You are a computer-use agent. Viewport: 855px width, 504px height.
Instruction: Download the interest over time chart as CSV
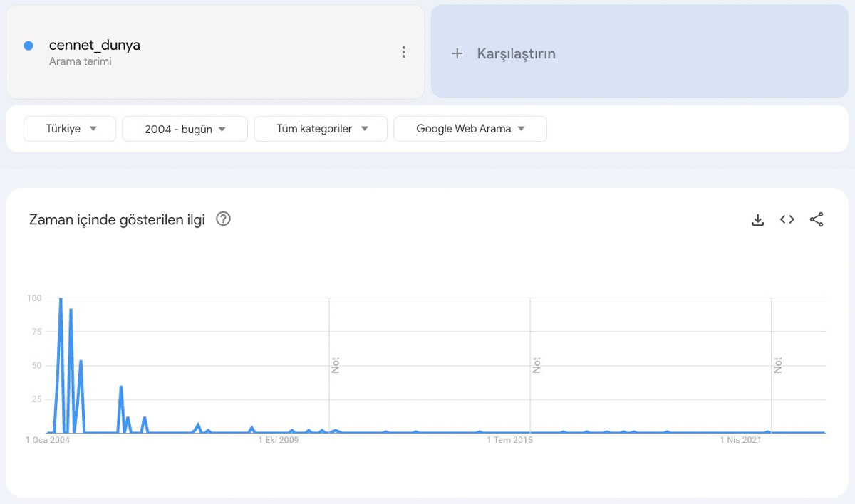coord(758,220)
